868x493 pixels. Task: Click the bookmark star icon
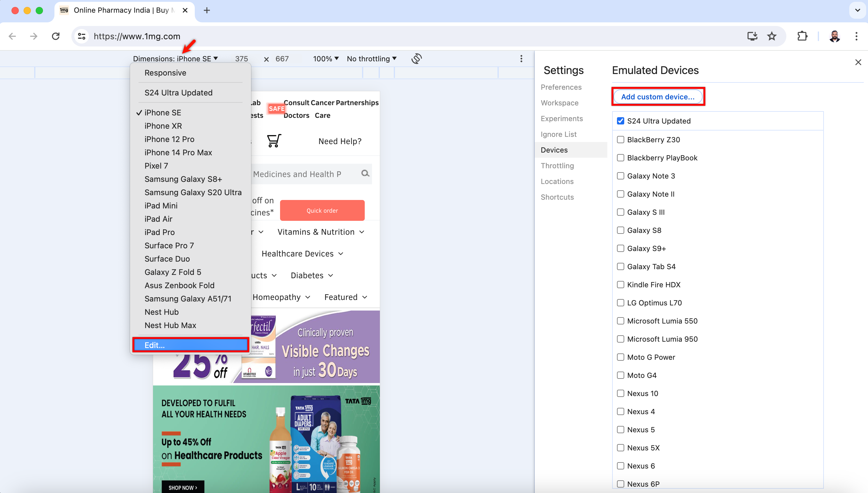[772, 36]
